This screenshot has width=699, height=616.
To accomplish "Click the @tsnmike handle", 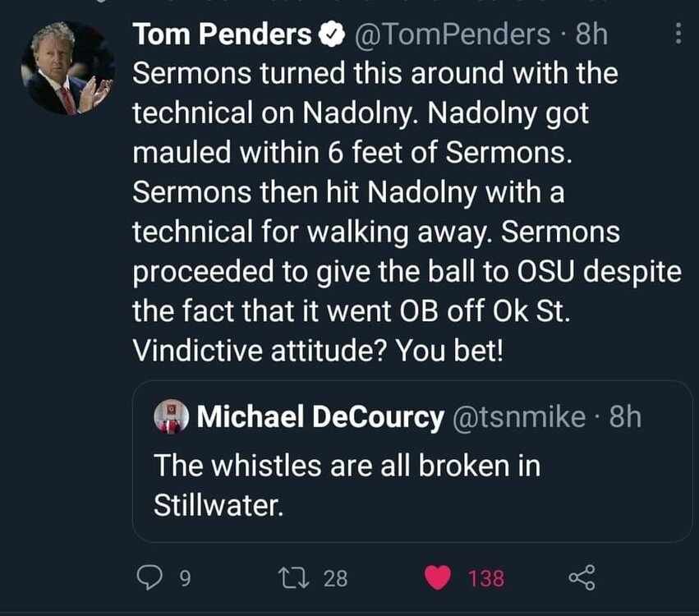I will point(519,417).
